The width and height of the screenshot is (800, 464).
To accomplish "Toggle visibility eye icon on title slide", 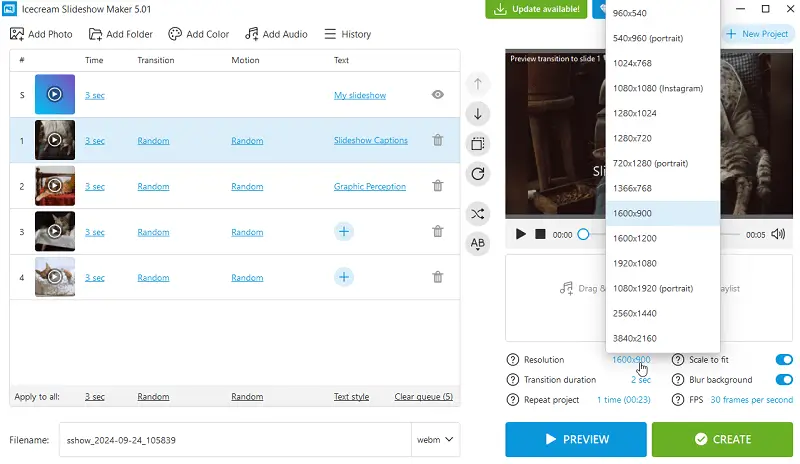I will 437,95.
